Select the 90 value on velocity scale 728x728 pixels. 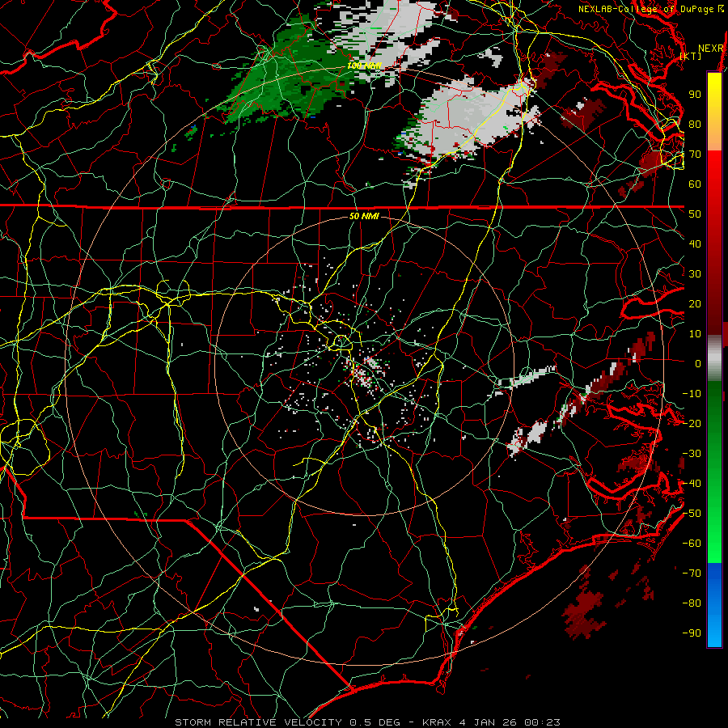695,95
